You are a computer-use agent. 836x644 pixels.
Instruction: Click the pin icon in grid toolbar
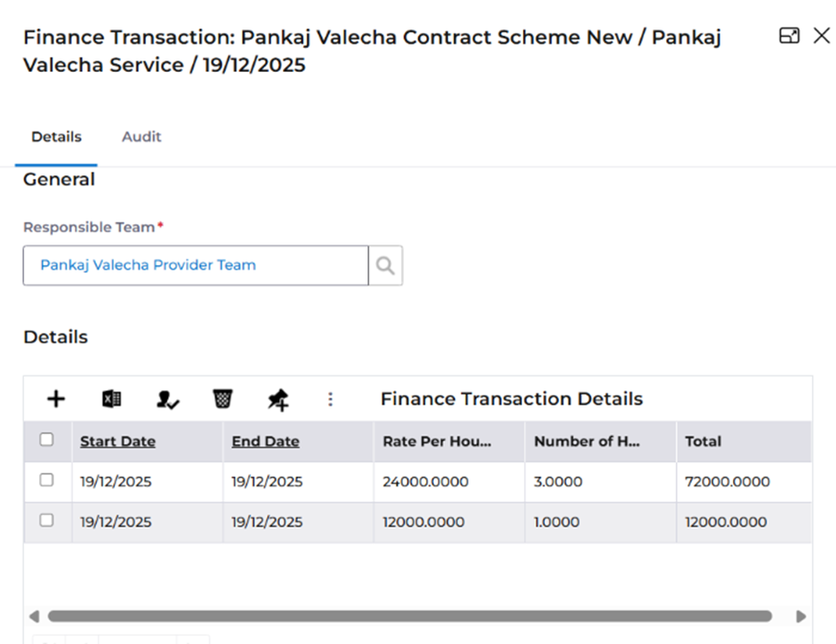click(277, 400)
